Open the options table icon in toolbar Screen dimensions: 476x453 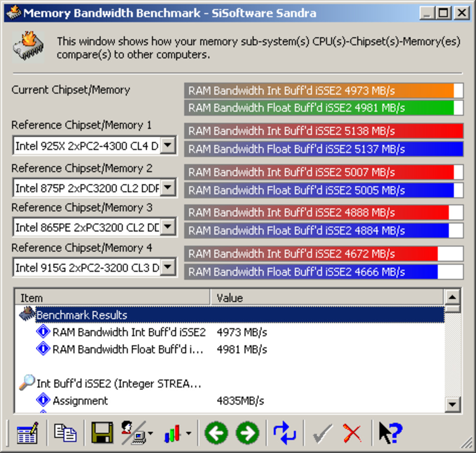pos(27,433)
